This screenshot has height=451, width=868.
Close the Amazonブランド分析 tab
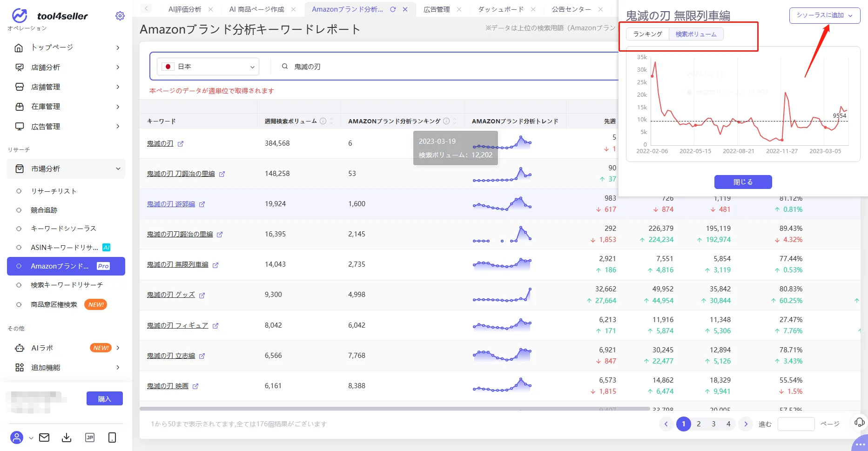click(x=405, y=9)
